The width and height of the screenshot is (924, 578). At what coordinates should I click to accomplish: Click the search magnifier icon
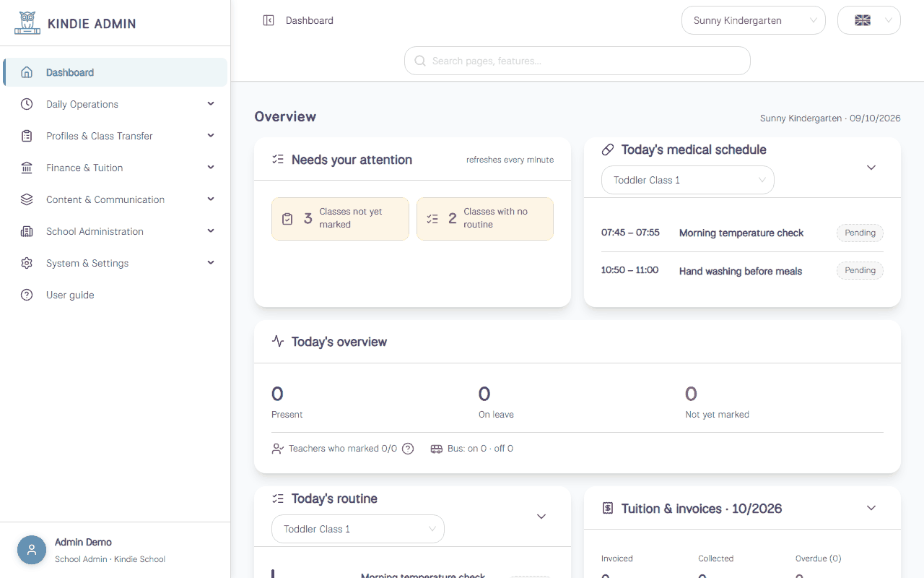click(x=419, y=61)
